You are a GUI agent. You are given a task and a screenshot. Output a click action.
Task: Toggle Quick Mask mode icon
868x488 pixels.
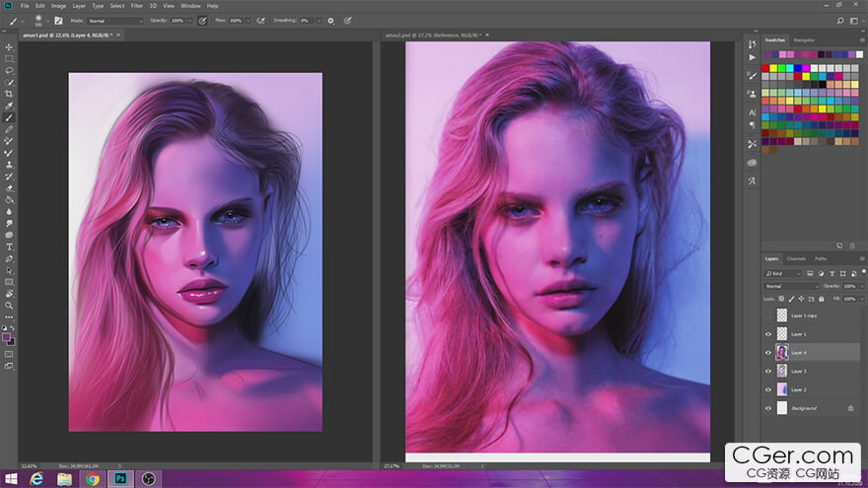[9, 354]
